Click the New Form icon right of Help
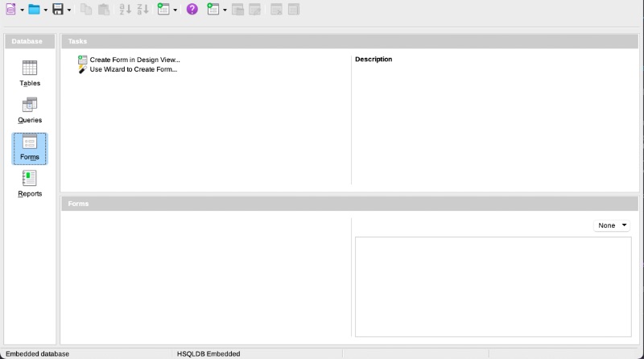This screenshot has height=359, width=644. (x=213, y=9)
